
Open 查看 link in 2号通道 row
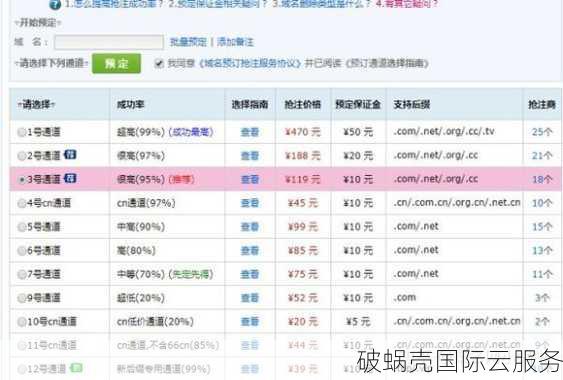click(x=250, y=156)
